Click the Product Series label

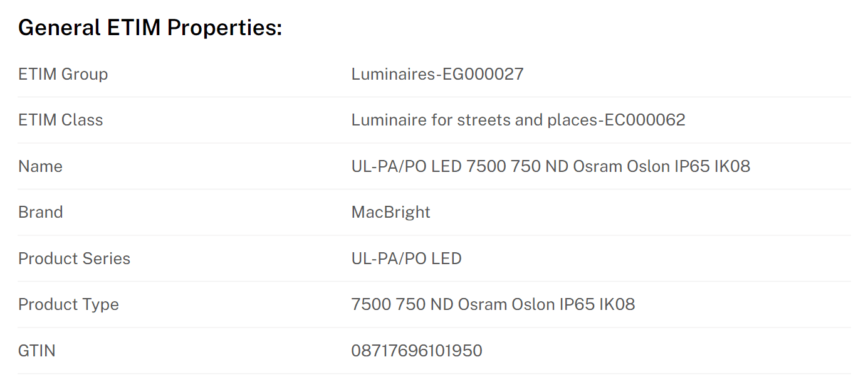74,258
